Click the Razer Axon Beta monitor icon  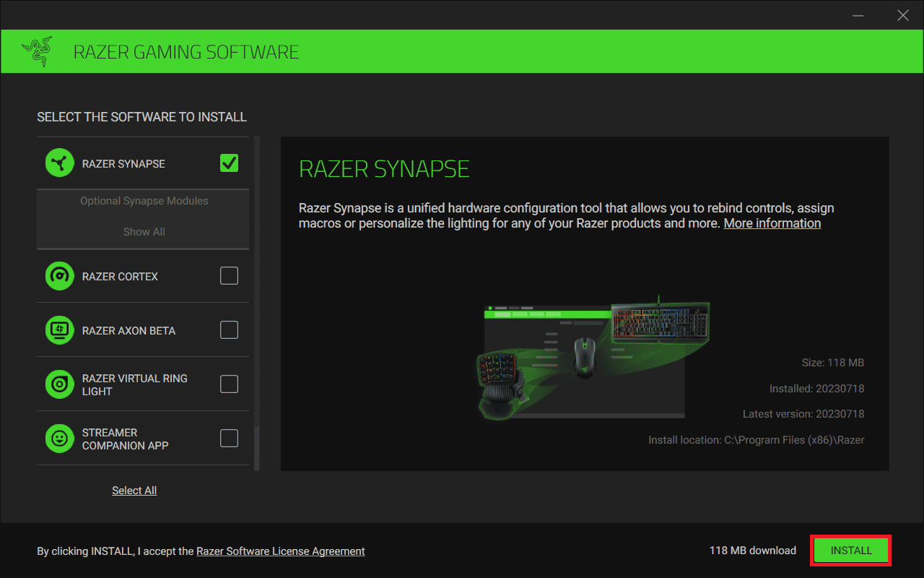[x=60, y=330]
